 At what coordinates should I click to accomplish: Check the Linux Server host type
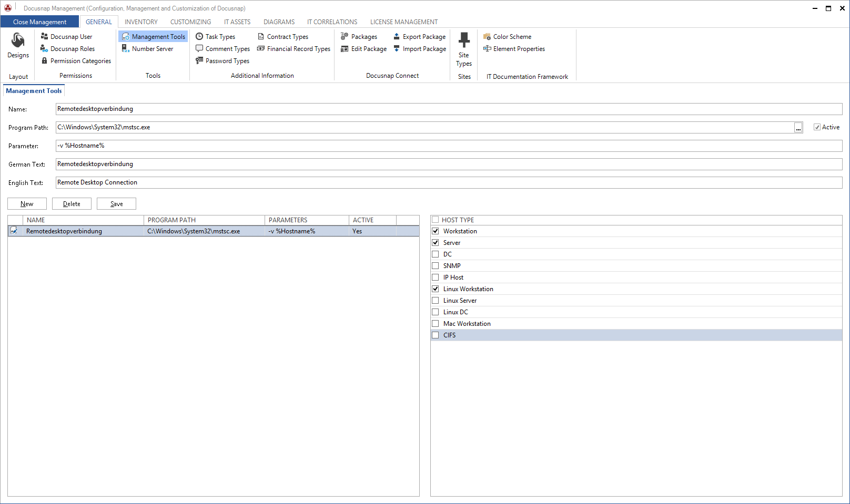tap(436, 301)
